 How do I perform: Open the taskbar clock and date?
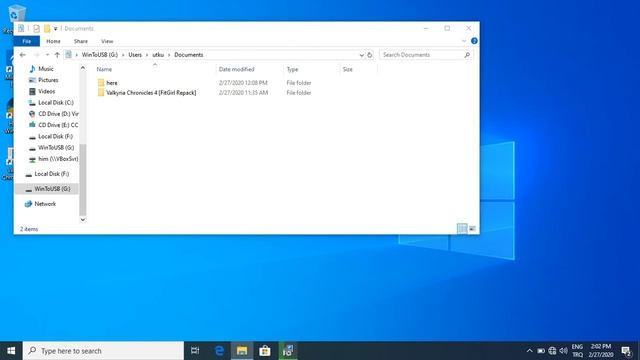[x=601, y=351]
